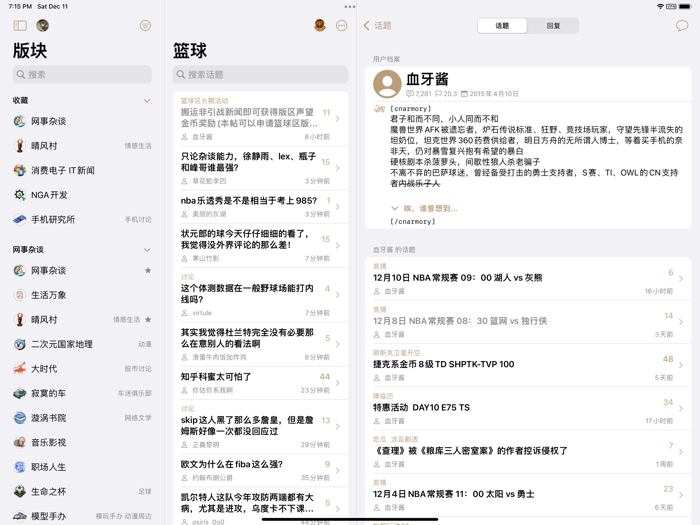The height and width of the screenshot is (525, 700).
Task: Open 消费电子 IT新闻 board icon
Action: (19, 170)
